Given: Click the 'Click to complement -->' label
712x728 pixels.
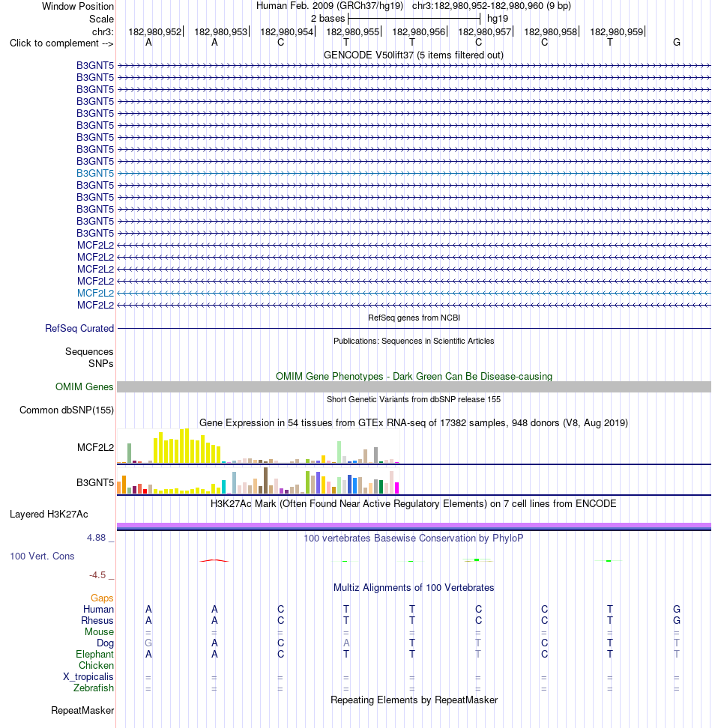Looking at the screenshot, I should pyautogui.click(x=61, y=43).
